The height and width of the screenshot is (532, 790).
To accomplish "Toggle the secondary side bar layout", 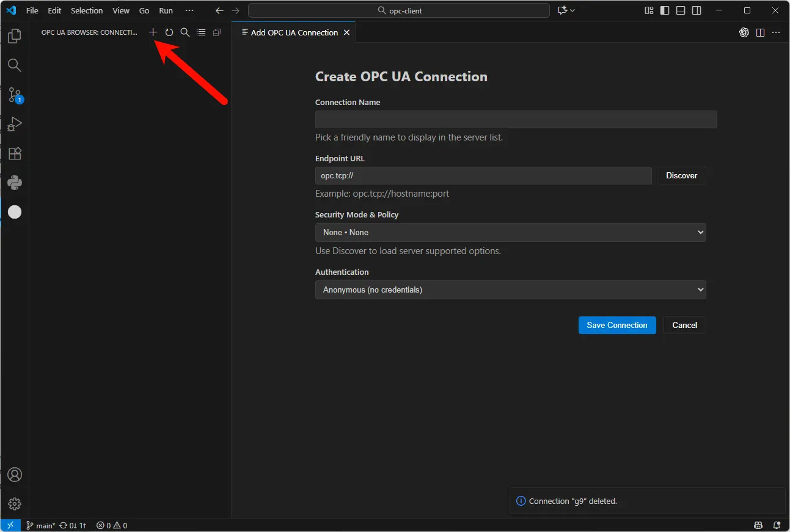I will (697, 10).
